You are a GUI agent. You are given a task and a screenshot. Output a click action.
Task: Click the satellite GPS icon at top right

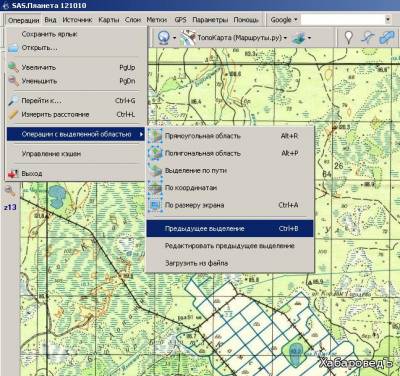coord(387,37)
